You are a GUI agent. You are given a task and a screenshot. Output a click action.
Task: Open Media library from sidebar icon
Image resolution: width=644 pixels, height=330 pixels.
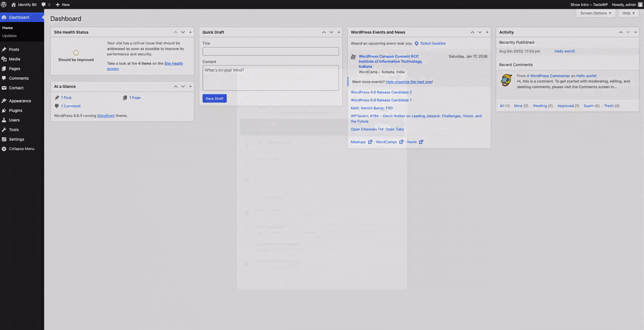[x=4, y=58]
